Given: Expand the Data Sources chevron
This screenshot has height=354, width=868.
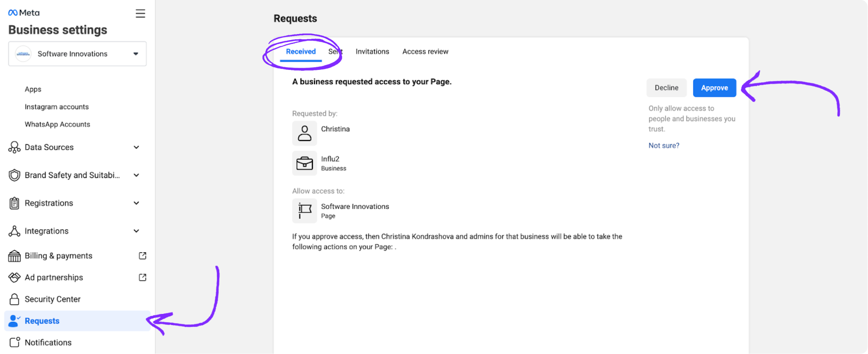Looking at the screenshot, I should [x=136, y=147].
